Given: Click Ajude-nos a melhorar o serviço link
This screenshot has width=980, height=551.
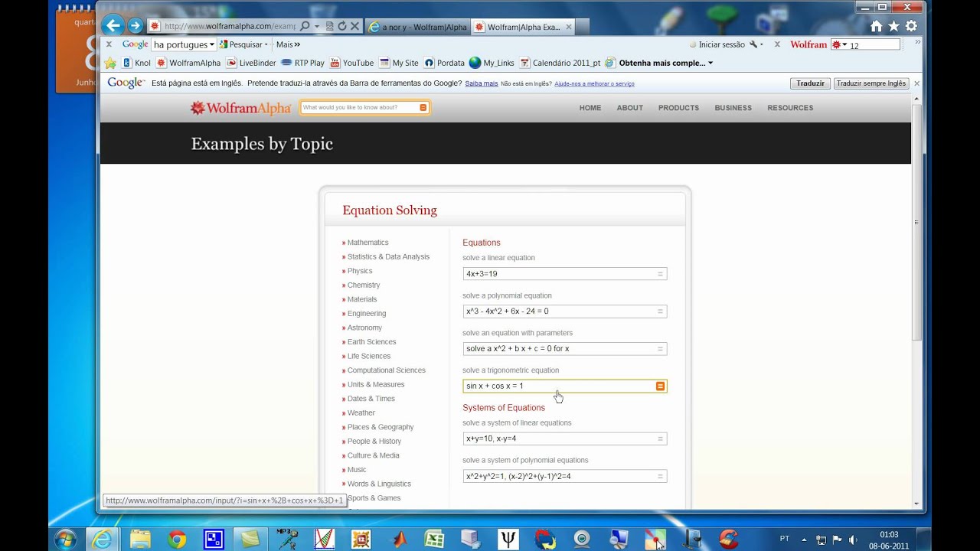Looking at the screenshot, I should point(594,83).
